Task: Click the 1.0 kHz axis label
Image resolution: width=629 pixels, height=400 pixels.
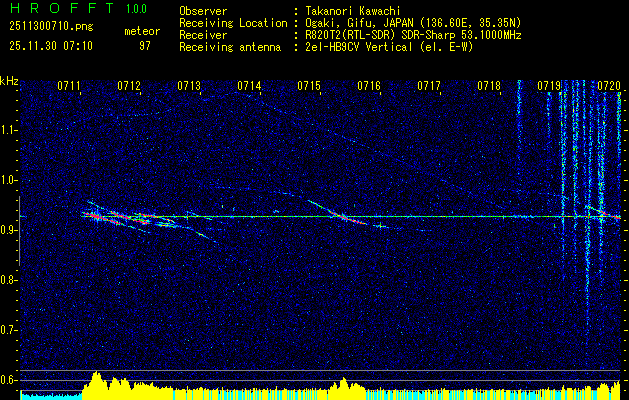Action: coord(9,180)
